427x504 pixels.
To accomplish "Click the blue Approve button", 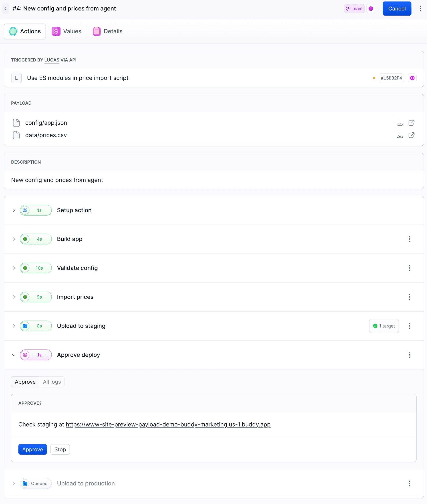I will [x=33, y=449].
